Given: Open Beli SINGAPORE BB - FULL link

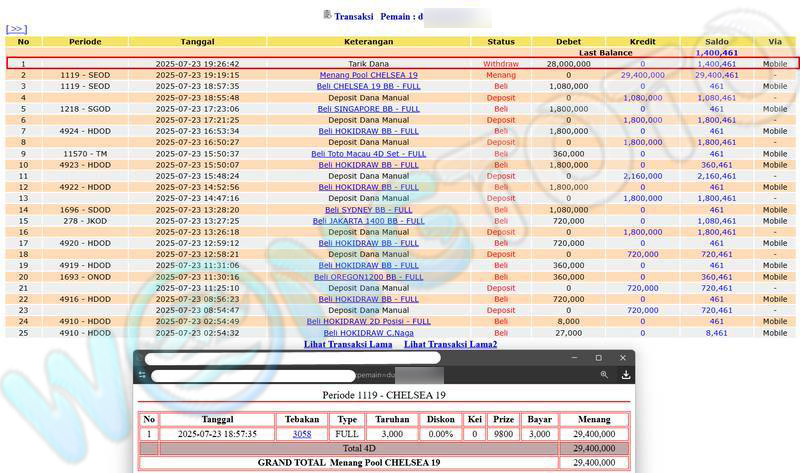Looking at the screenshot, I should pos(368,109).
